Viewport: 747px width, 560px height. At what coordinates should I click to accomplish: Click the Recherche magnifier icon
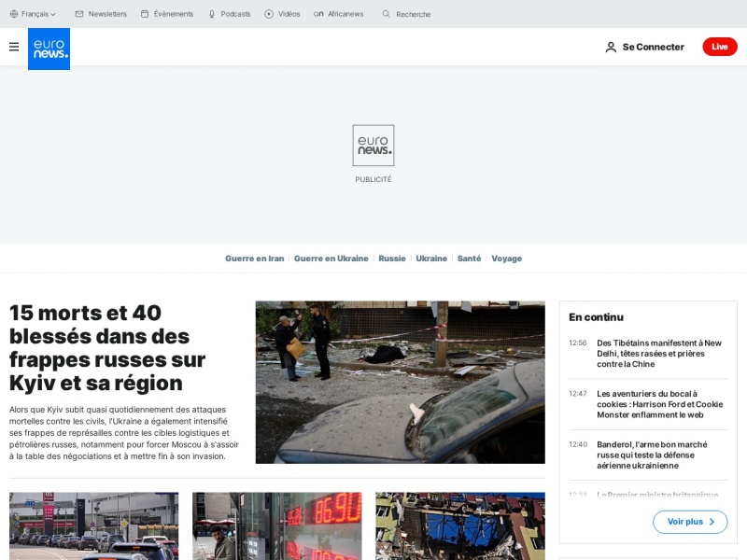click(x=386, y=14)
